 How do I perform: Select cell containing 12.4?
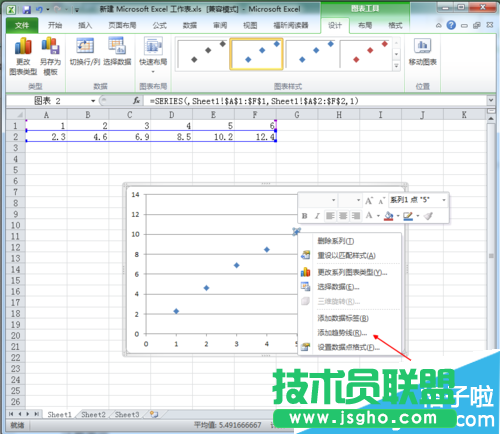point(255,137)
